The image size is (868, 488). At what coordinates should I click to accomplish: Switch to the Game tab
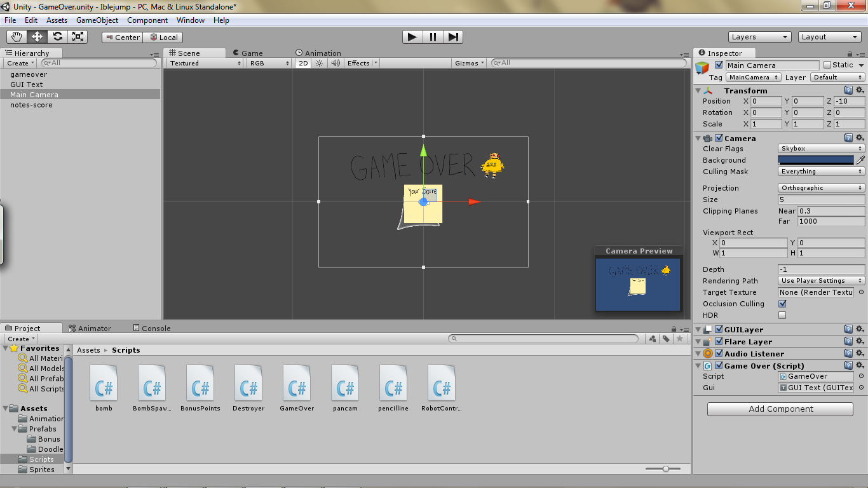[248, 53]
